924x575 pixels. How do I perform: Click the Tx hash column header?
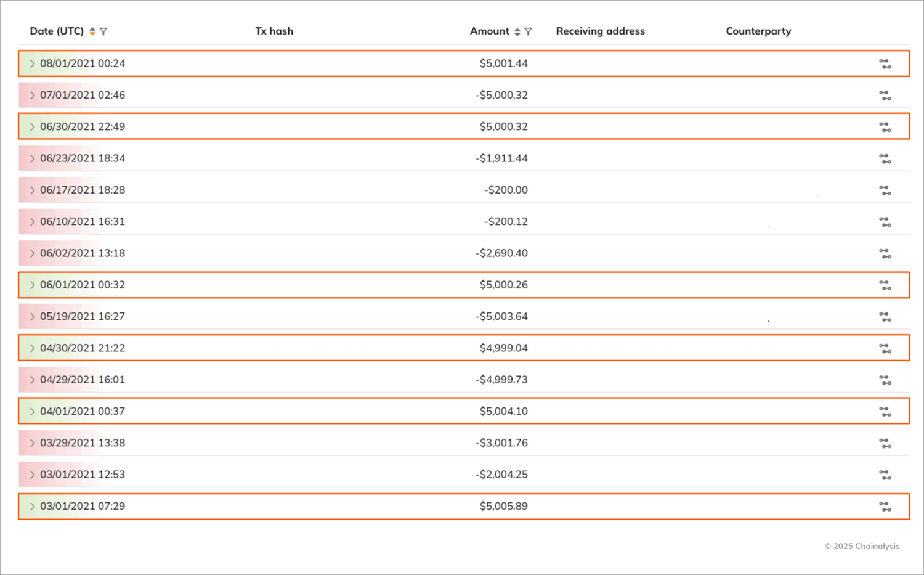[274, 31]
